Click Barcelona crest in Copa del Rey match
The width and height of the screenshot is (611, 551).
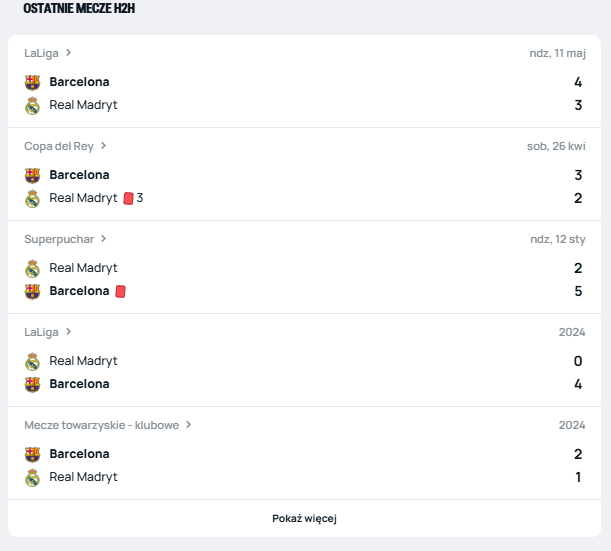pos(32,175)
